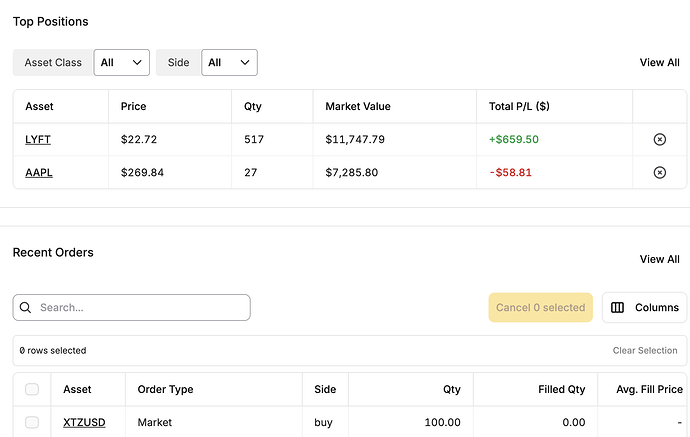View all Recent Orders
Image resolution: width=690 pixels, height=437 pixels.
point(659,259)
